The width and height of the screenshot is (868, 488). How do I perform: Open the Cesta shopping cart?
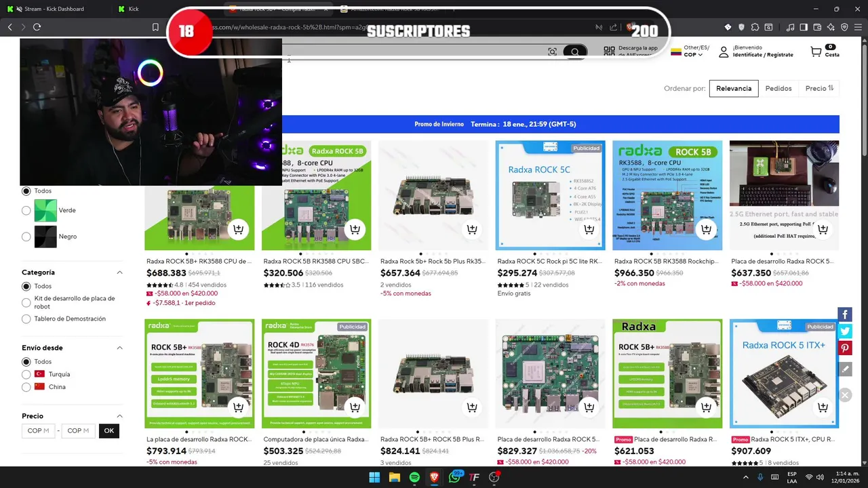pyautogui.click(x=825, y=52)
